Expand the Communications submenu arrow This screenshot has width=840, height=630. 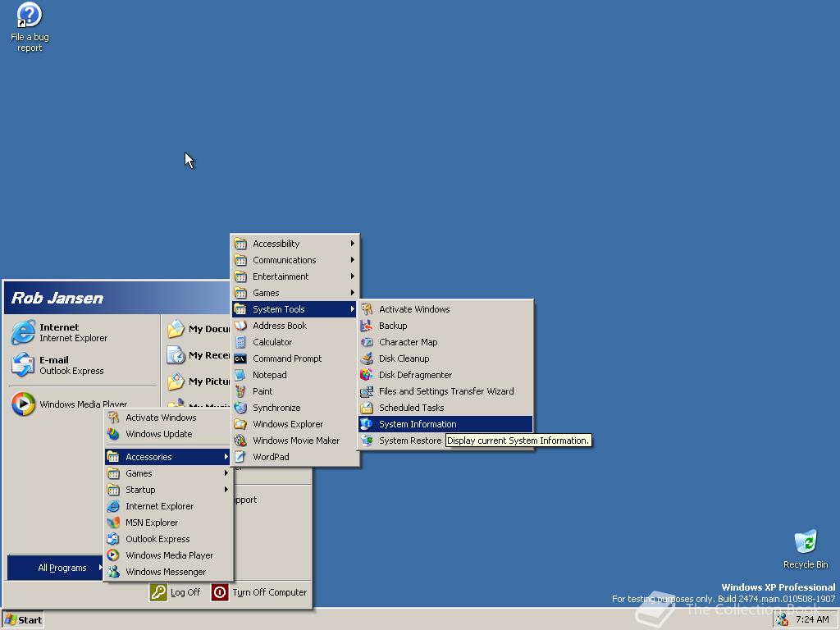353,260
